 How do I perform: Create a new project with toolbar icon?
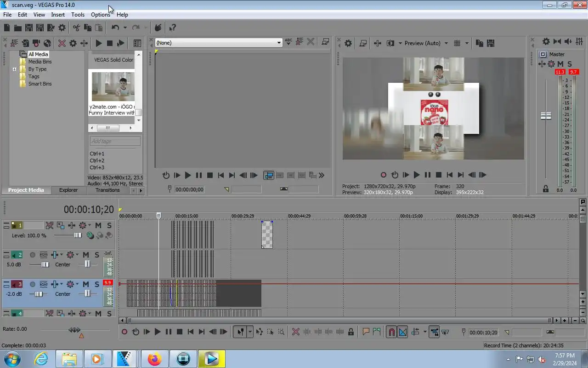tap(7, 28)
